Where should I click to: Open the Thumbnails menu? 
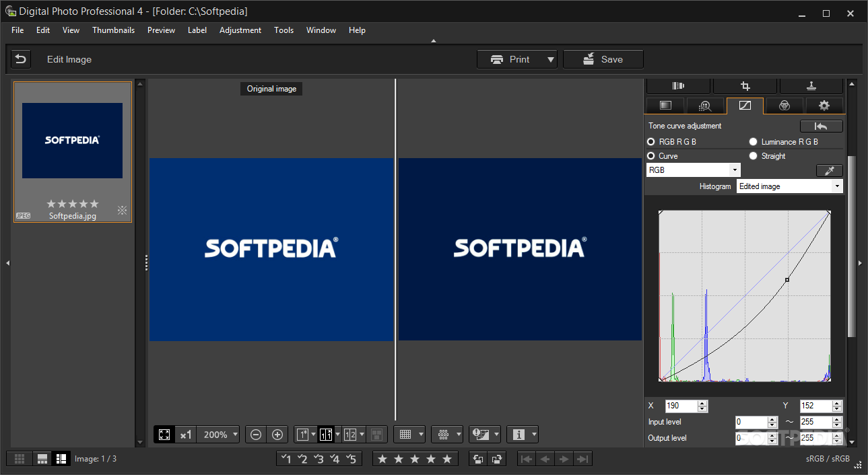pyautogui.click(x=114, y=30)
